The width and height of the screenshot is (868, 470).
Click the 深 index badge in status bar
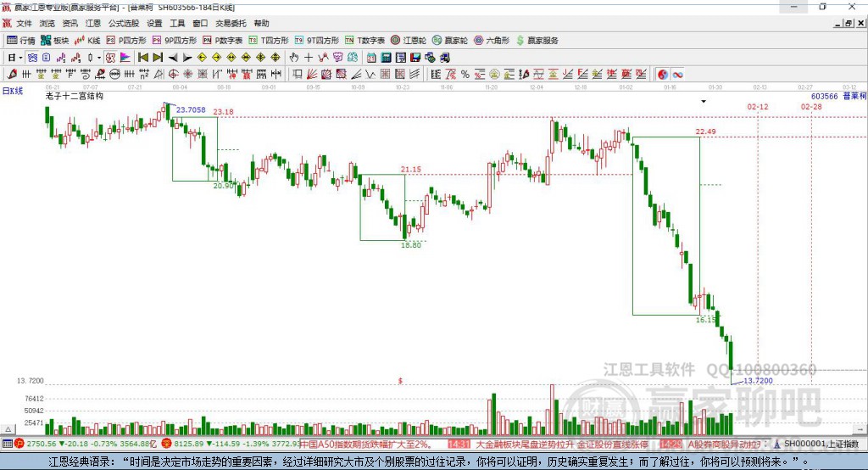pyautogui.click(x=166, y=444)
